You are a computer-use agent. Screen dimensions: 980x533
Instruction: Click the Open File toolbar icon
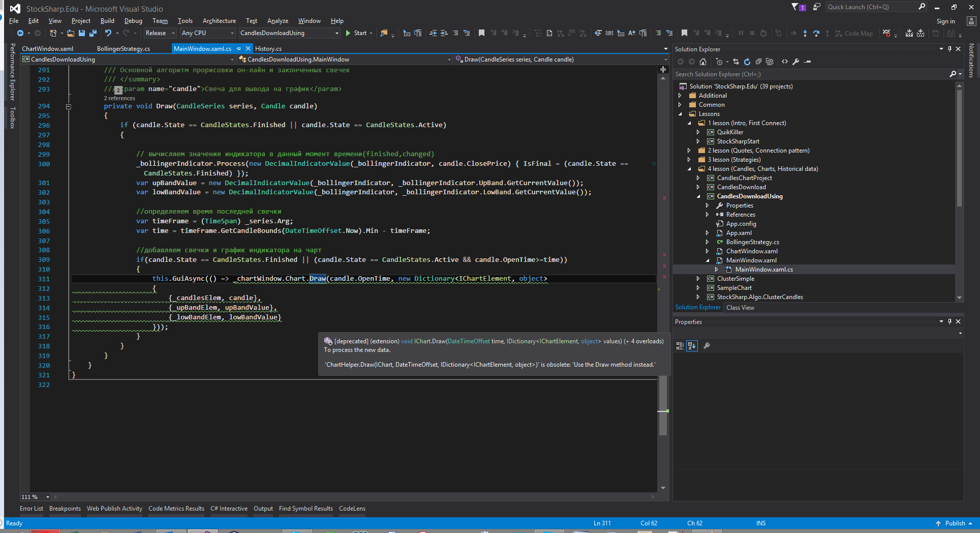click(71, 33)
